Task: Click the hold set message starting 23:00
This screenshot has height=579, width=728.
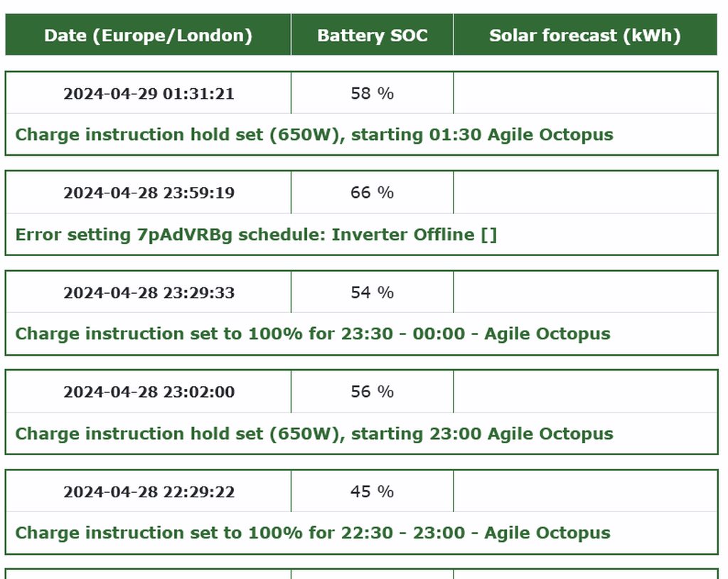Action: (314, 434)
